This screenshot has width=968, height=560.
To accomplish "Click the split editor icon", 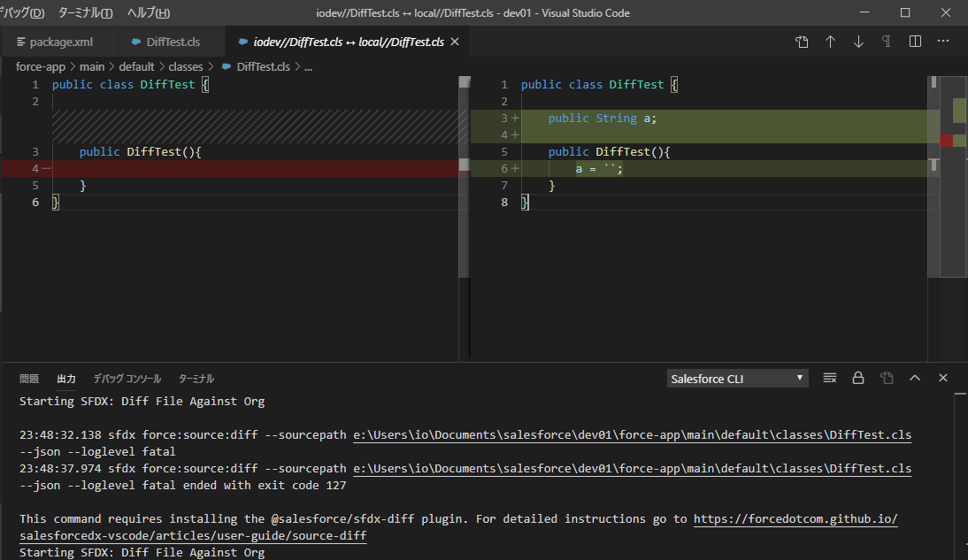I will [915, 42].
